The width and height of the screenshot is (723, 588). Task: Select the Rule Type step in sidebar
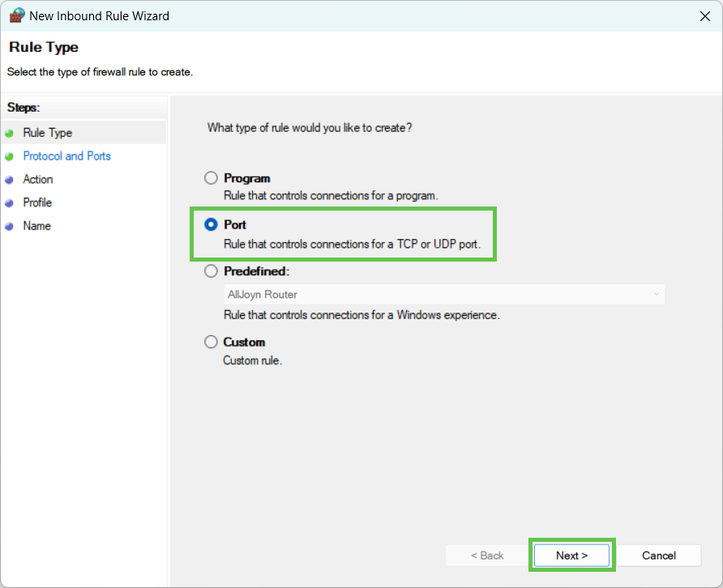48,133
